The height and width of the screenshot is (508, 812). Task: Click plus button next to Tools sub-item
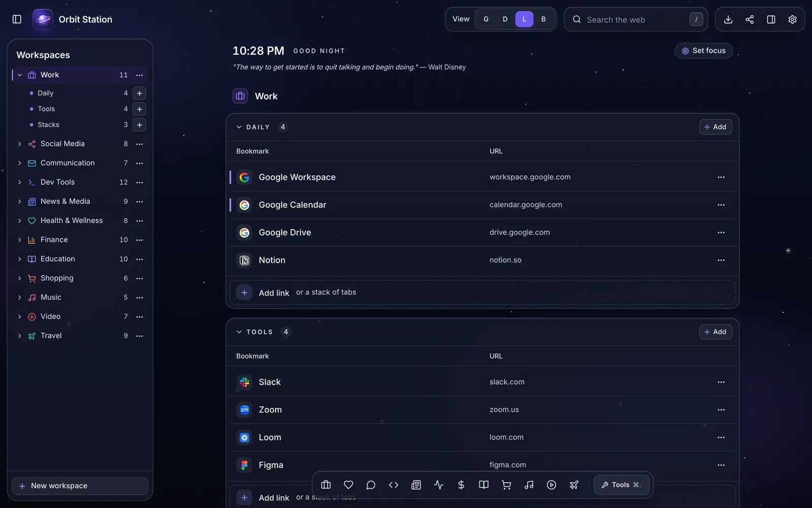(140, 109)
